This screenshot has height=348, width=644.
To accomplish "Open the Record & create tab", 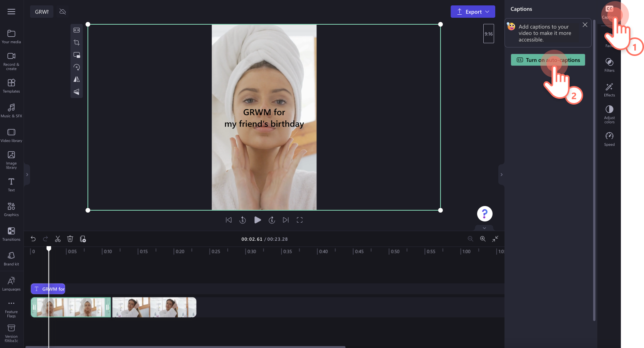I will (12, 62).
